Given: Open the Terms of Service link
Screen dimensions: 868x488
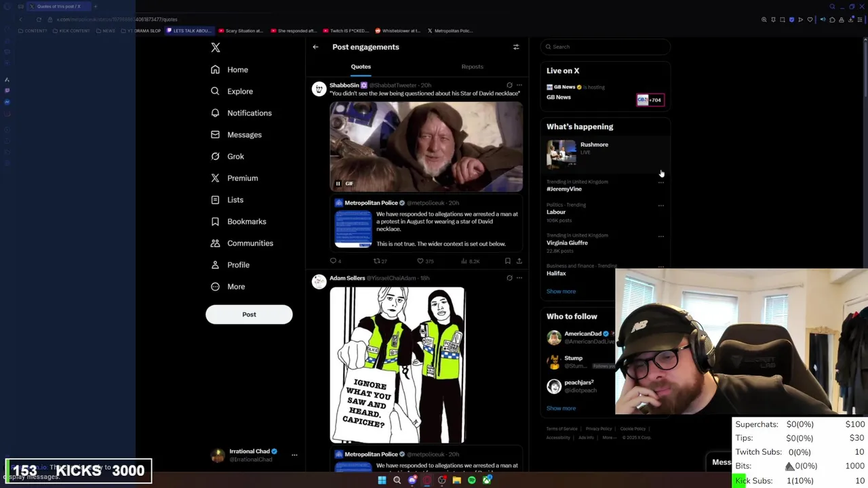Looking at the screenshot, I should click(x=561, y=429).
